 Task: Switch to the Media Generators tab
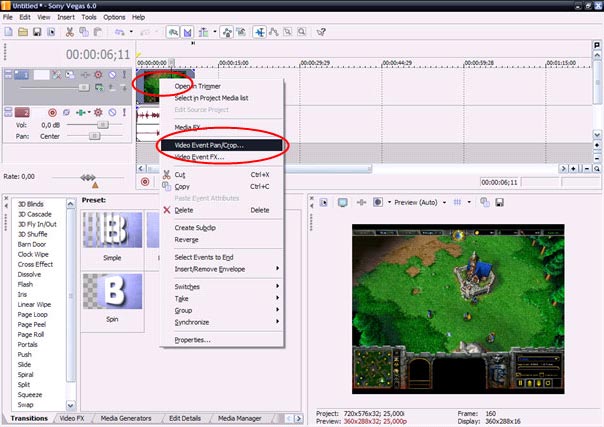pos(126,417)
